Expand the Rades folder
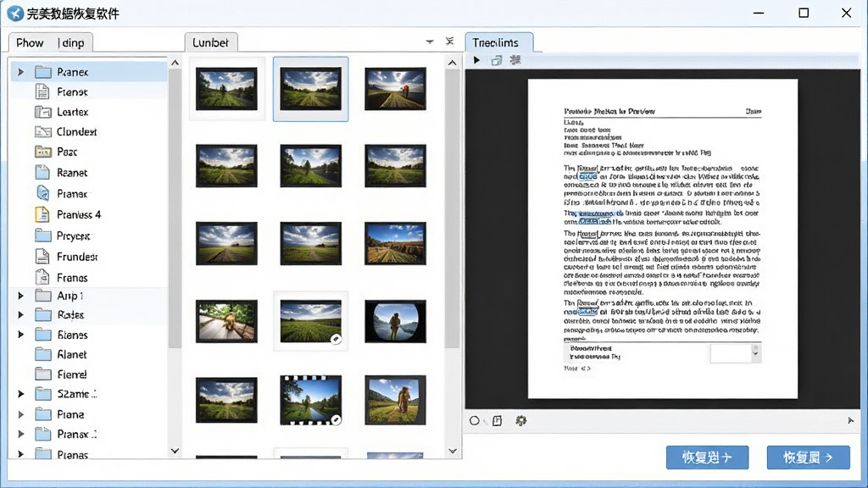The width and height of the screenshot is (868, 488). pos(20,315)
